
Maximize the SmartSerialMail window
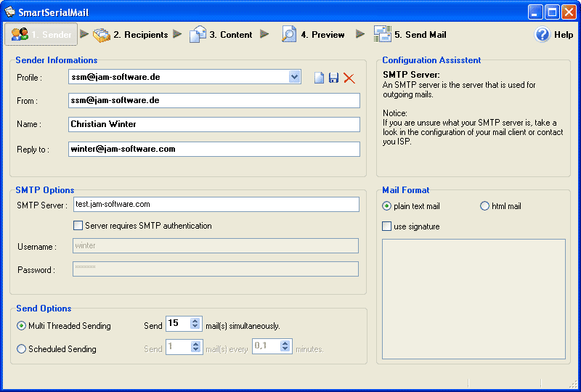[552, 12]
